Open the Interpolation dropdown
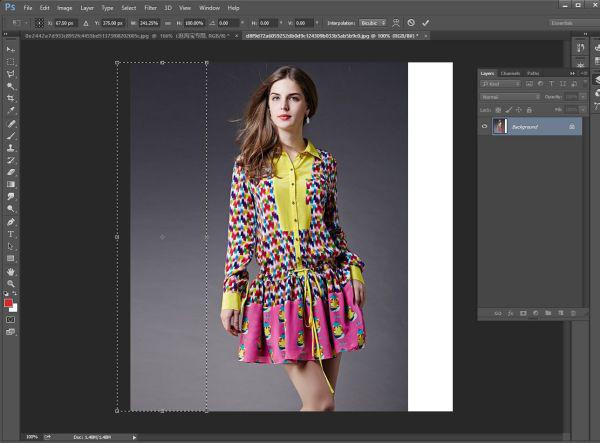This screenshot has width=600, height=443. coord(372,22)
